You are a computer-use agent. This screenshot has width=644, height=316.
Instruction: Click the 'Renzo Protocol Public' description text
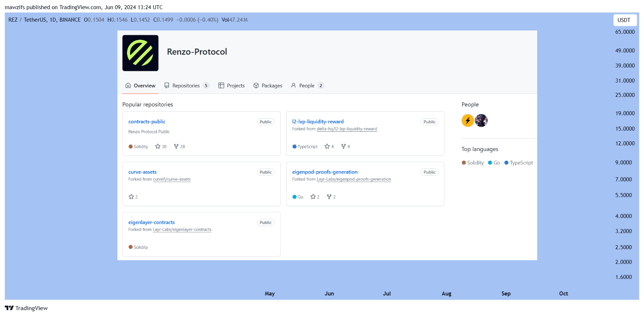tap(149, 132)
